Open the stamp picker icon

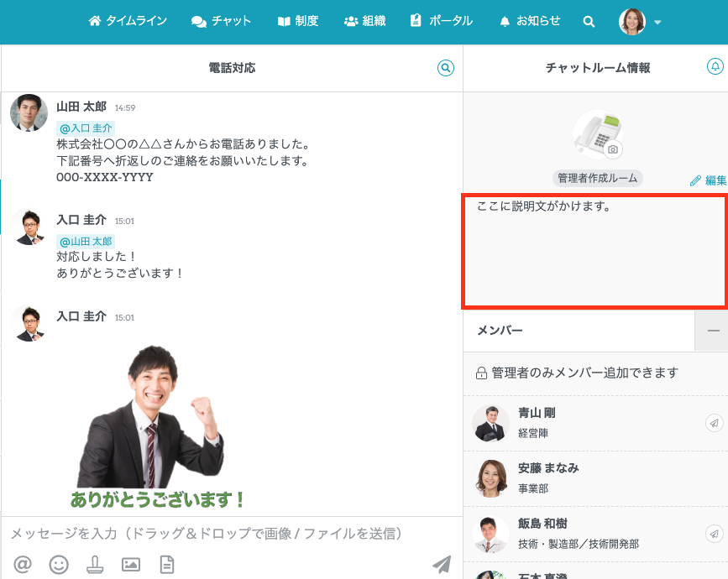[x=95, y=565]
